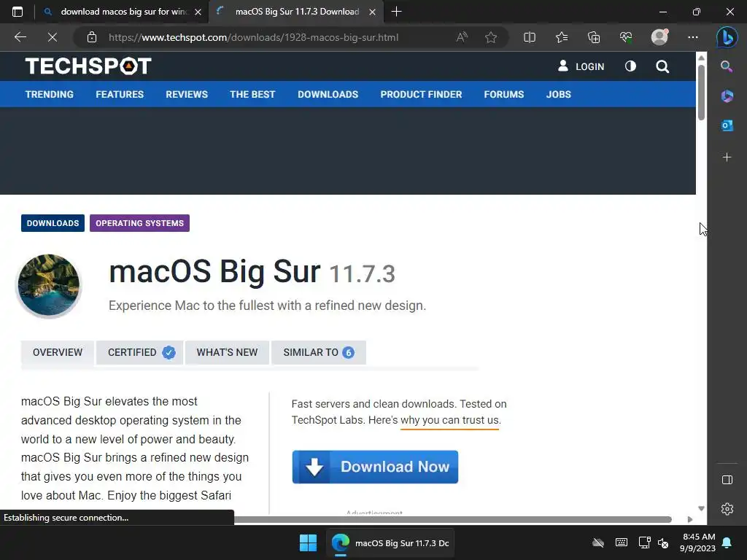Screen dimensions: 747x560
Task: Click the Download Now button
Action: 375,467
